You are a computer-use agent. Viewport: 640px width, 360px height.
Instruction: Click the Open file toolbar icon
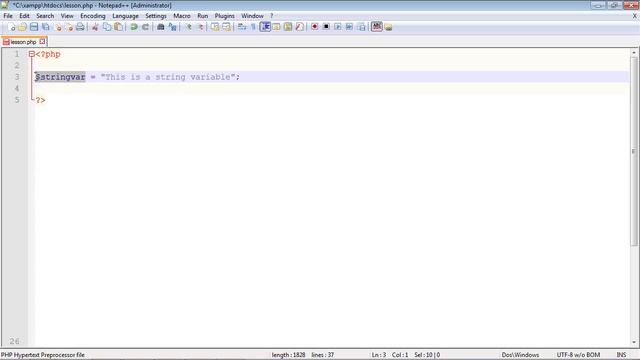22,27
